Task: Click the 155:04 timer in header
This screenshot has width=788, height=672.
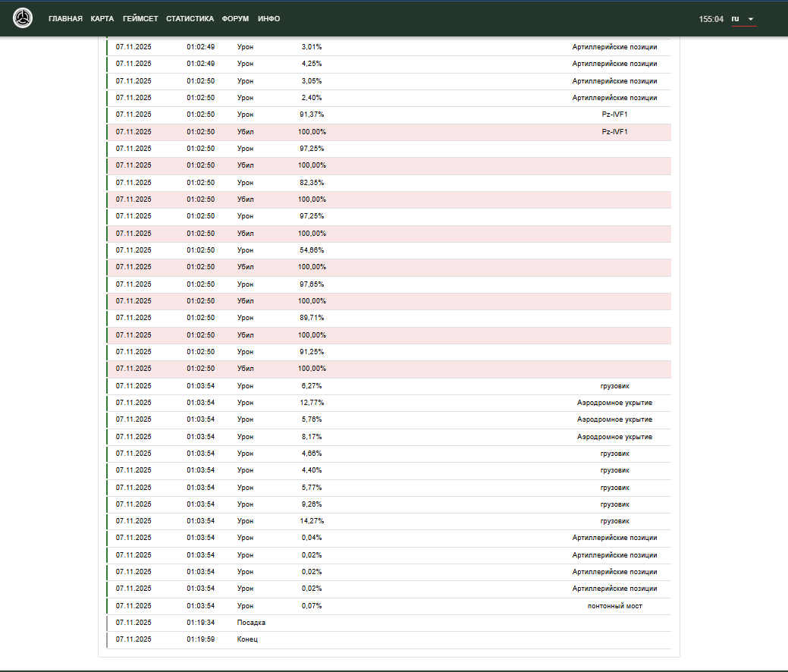Action: tap(711, 19)
